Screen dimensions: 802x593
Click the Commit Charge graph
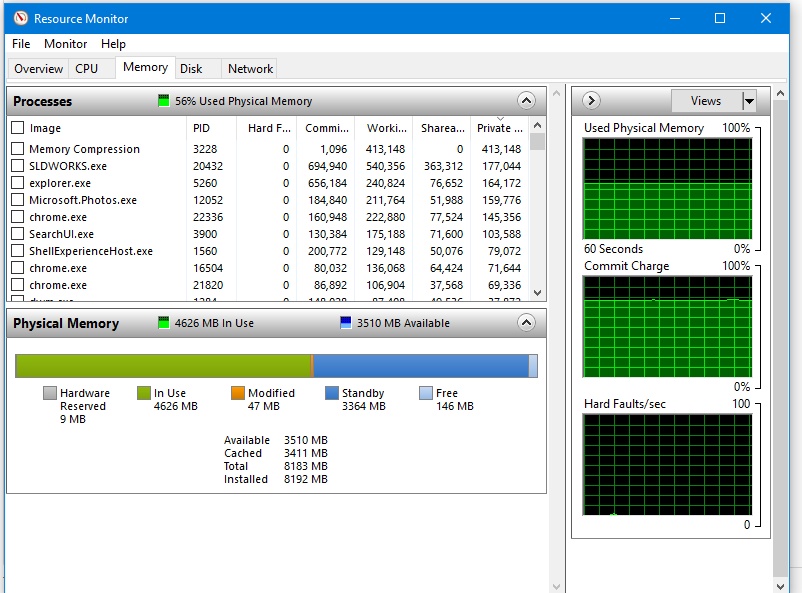[x=667, y=327]
